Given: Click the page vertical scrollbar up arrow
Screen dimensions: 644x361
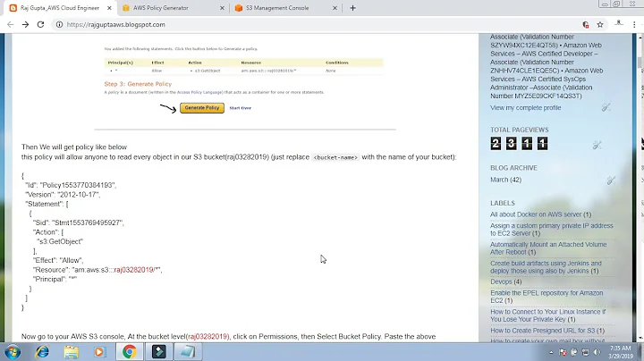Looking at the screenshot, I should tap(640, 37).
